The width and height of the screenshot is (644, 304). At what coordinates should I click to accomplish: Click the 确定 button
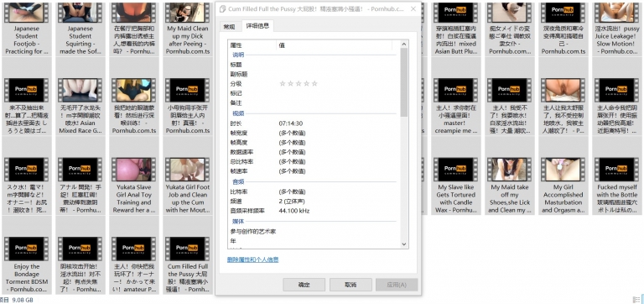click(x=304, y=285)
